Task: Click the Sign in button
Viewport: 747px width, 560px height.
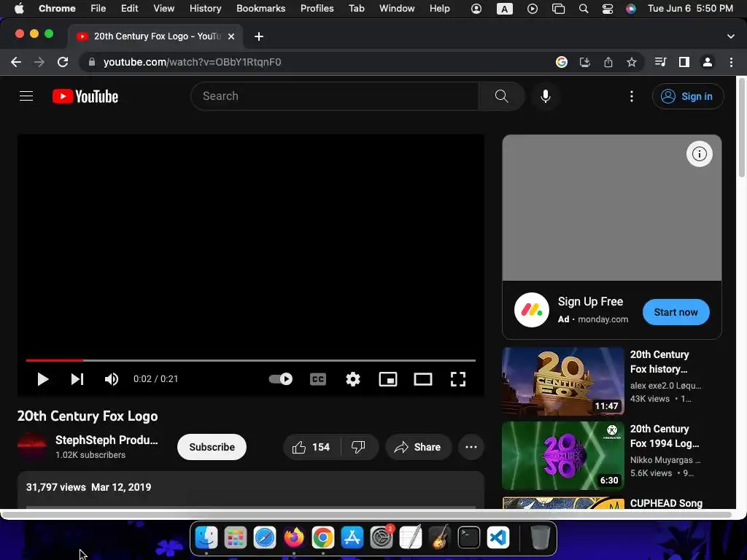Action: 688,96
